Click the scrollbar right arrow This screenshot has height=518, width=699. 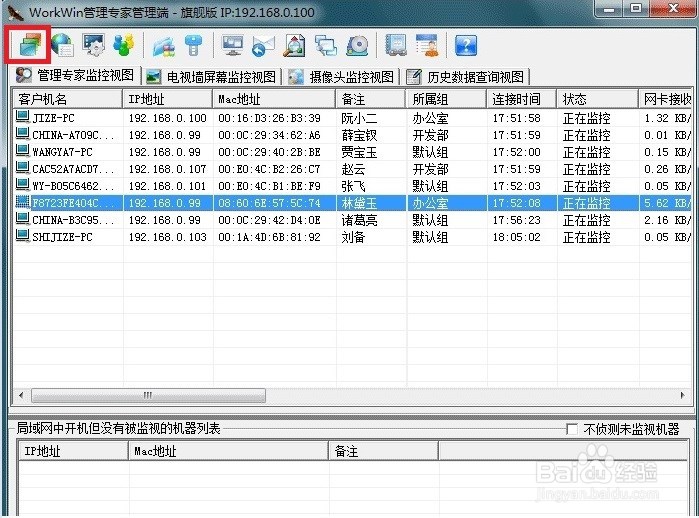(x=682, y=395)
